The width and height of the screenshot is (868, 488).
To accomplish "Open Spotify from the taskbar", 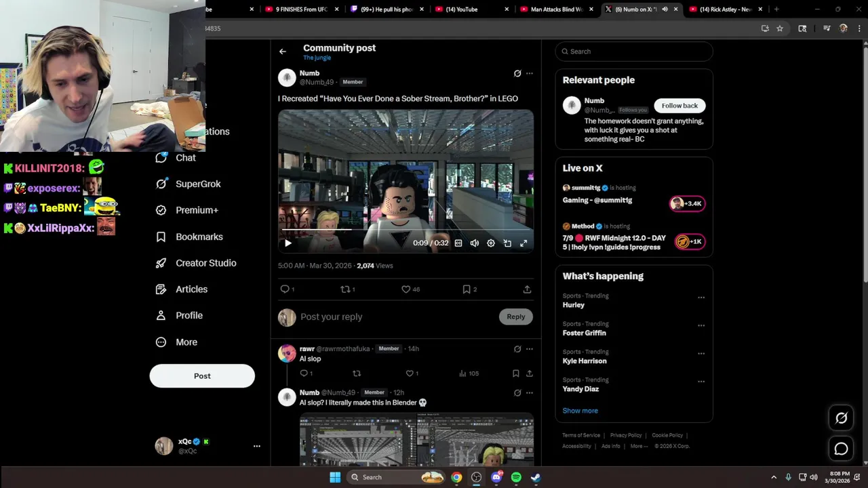I will 516,477.
